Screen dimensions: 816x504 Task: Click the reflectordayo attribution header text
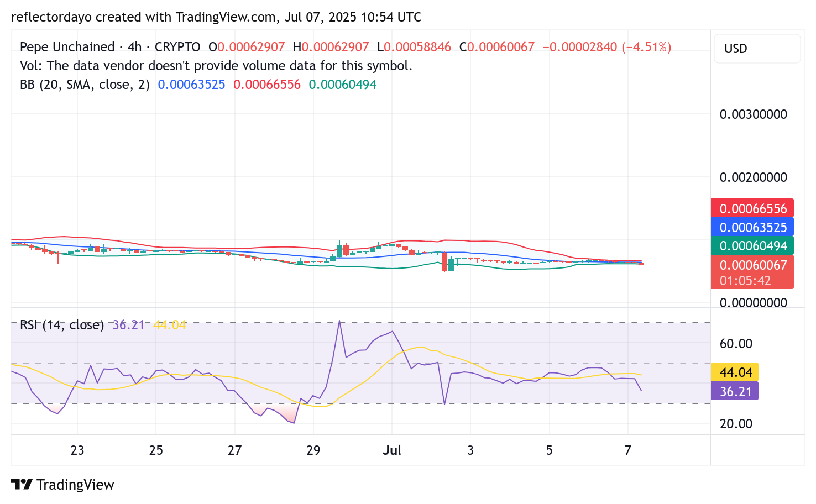pyautogui.click(x=216, y=17)
